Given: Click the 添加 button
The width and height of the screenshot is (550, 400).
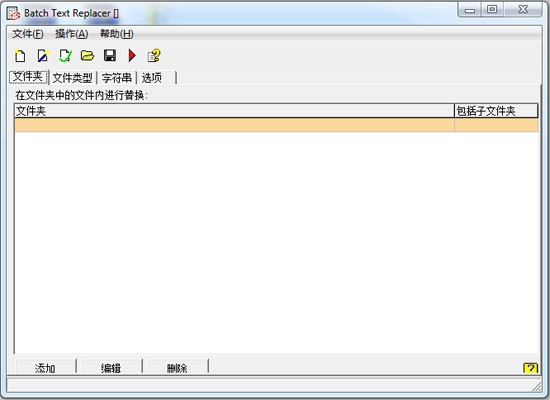Looking at the screenshot, I should pyautogui.click(x=46, y=367).
